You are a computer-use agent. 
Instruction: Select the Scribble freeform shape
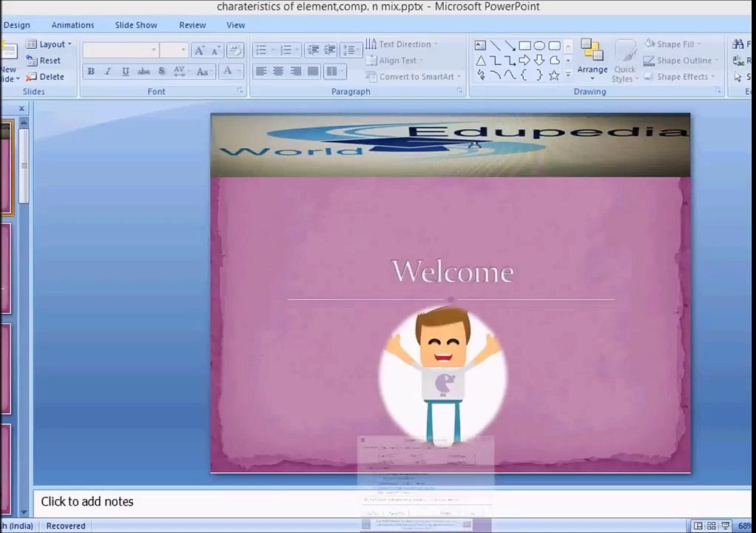[480, 75]
